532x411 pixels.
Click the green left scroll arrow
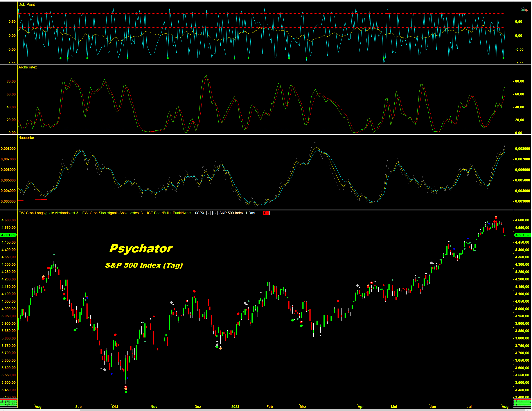(x=523, y=10)
